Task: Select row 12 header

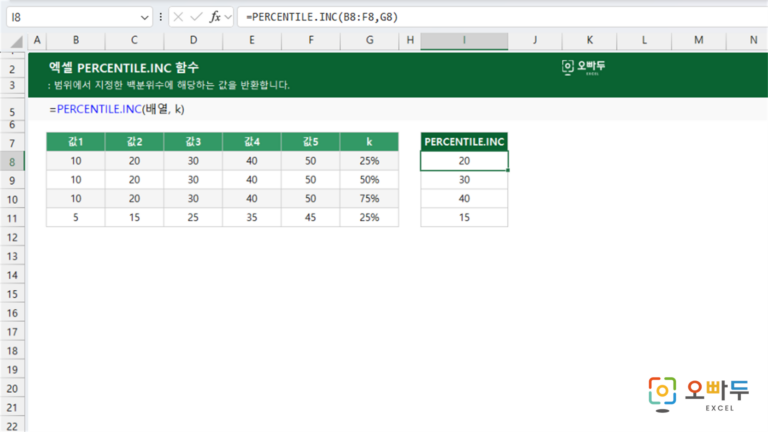Action: [12, 238]
